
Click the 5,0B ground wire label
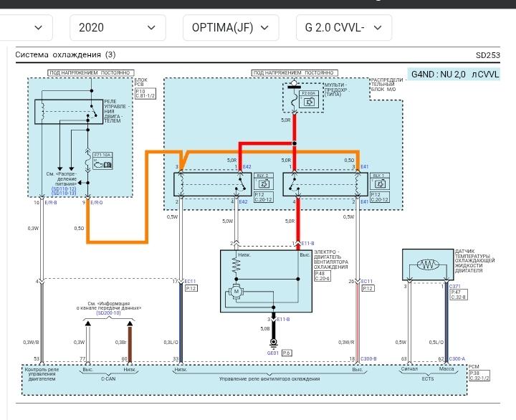coord(265,329)
